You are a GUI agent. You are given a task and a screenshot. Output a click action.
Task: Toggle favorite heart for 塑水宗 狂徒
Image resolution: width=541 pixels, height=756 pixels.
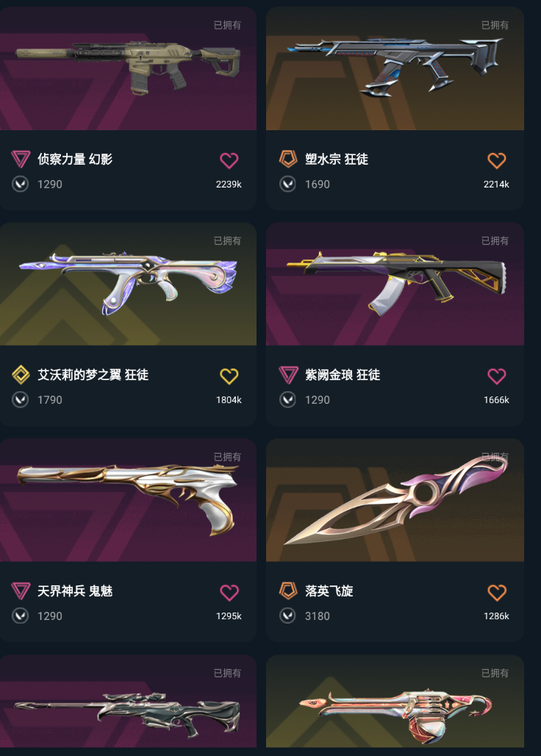click(497, 160)
